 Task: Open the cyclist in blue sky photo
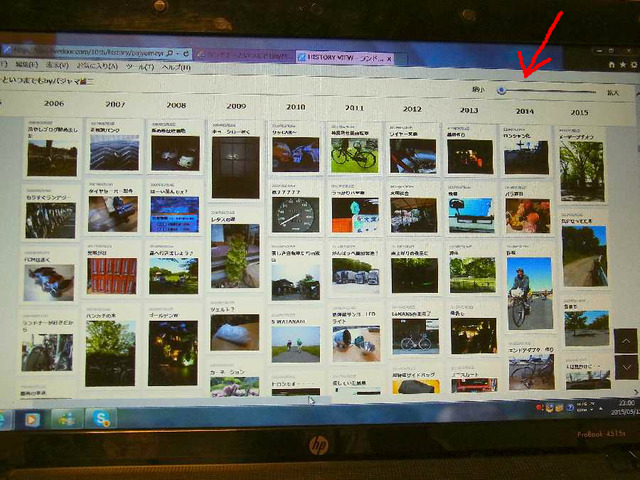coord(530,293)
